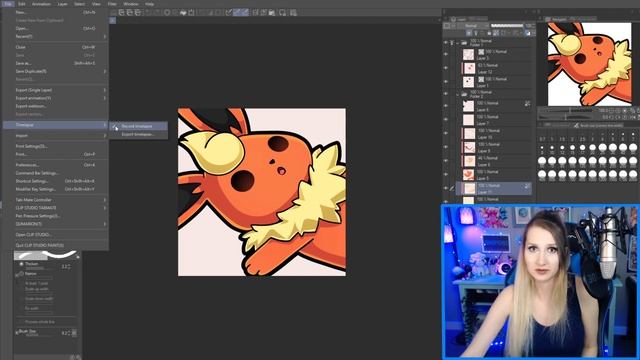The height and width of the screenshot is (360, 640).
Task: Hide Layer 8 via eye icon
Action: (x=446, y=106)
